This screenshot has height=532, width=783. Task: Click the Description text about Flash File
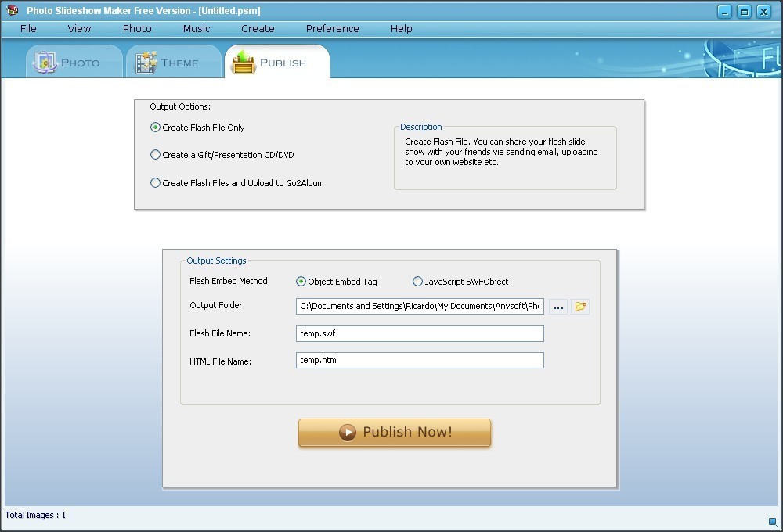[501, 152]
